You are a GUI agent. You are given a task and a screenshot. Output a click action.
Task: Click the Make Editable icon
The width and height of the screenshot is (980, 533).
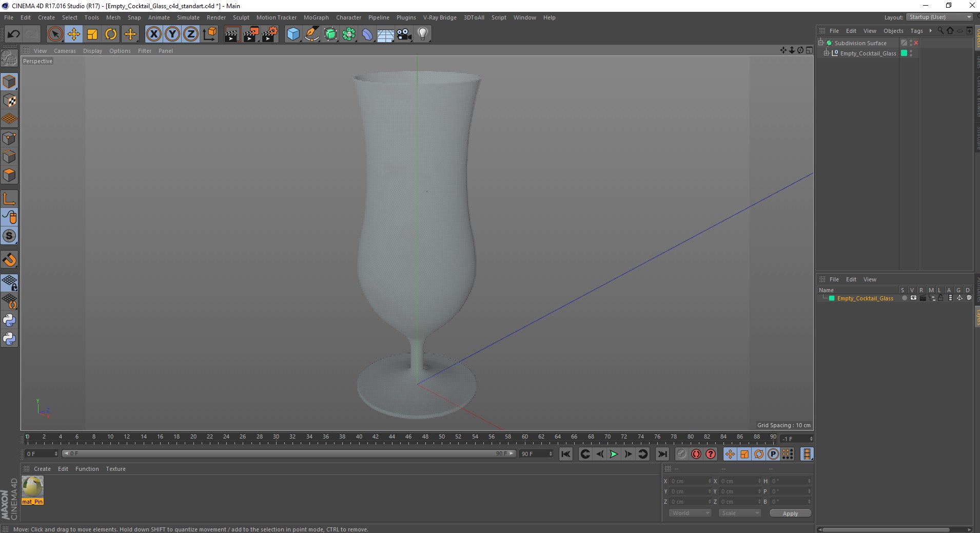click(x=9, y=59)
